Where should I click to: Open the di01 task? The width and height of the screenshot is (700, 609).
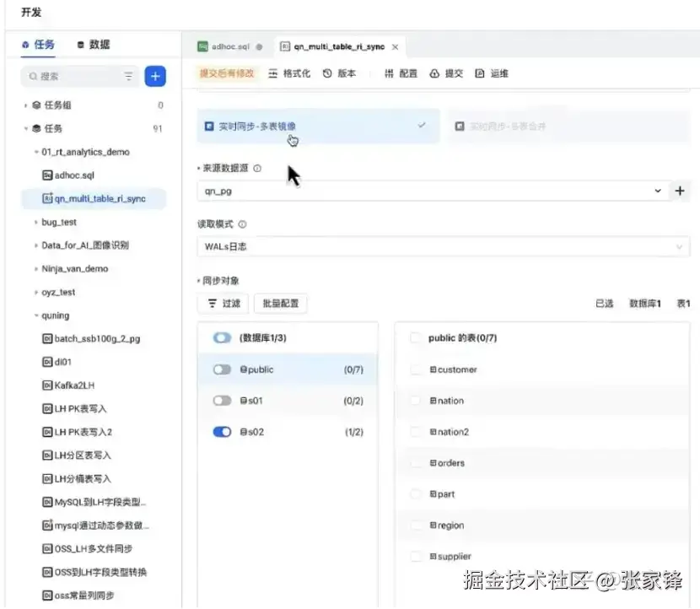[x=57, y=362]
